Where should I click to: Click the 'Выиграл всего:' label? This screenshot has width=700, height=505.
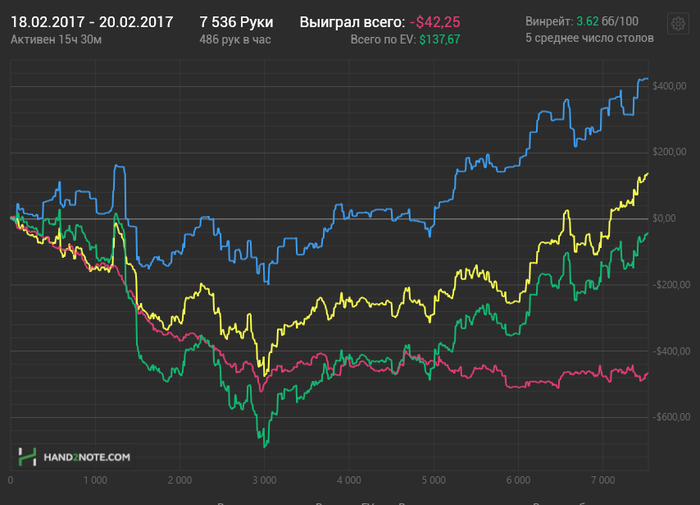[x=352, y=22]
